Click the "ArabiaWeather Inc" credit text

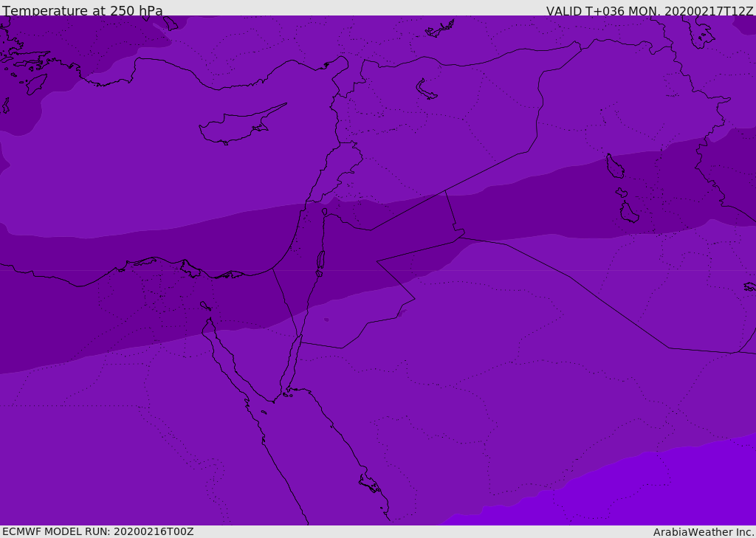pos(703,532)
